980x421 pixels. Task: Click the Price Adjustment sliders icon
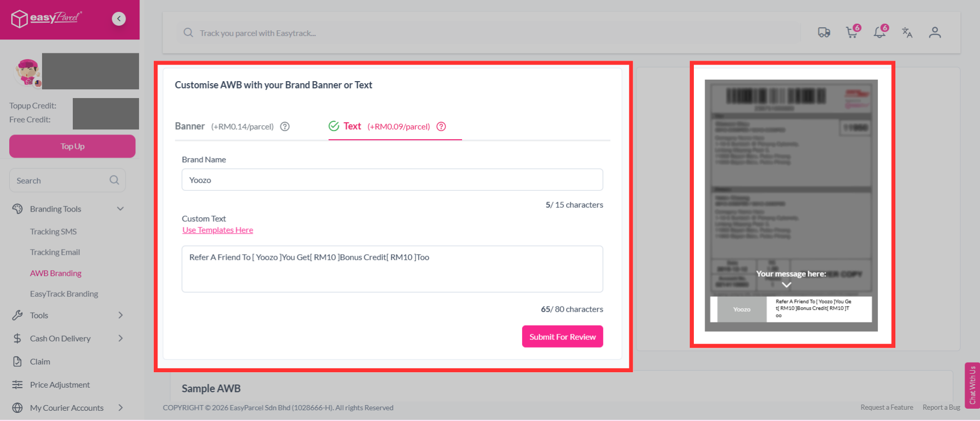coord(17,385)
